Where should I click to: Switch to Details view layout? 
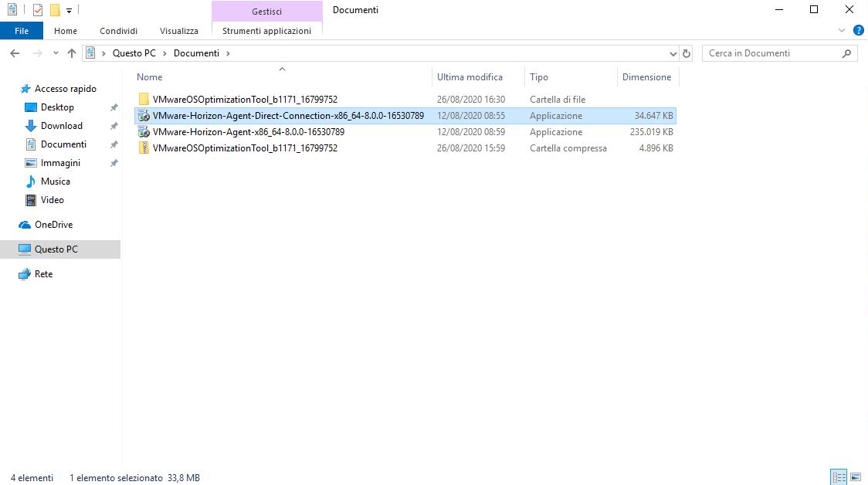(x=839, y=477)
